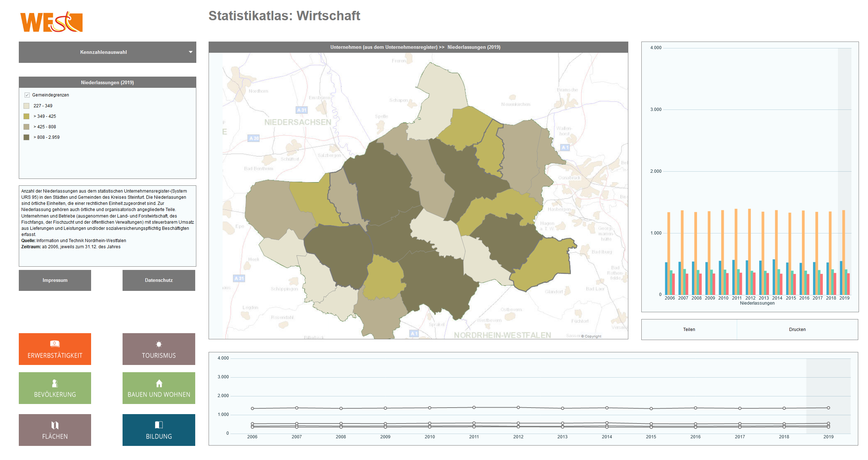Toggle the Gemeindegrenzen checkbox
Viewport: 868px width, 460px height.
[x=27, y=95]
